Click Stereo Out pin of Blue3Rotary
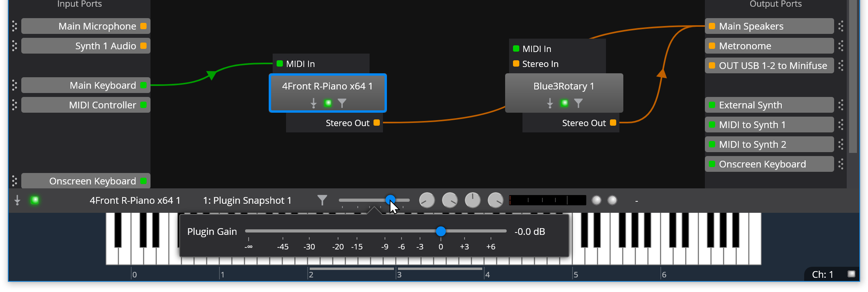The height and width of the screenshot is (292, 868). click(x=613, y=123)
